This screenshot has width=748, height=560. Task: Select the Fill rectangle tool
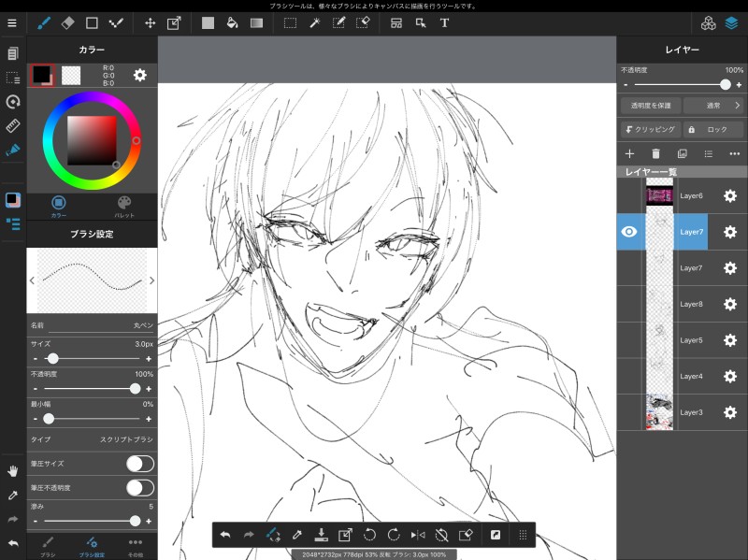click(208, 22)
